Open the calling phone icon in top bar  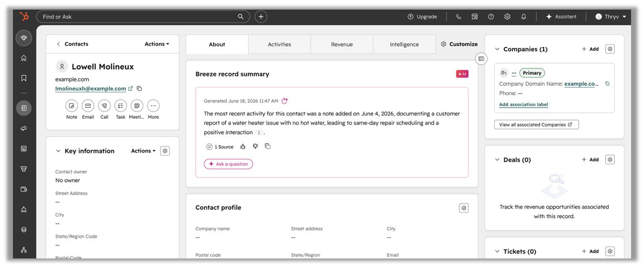(x=458, y=17)
